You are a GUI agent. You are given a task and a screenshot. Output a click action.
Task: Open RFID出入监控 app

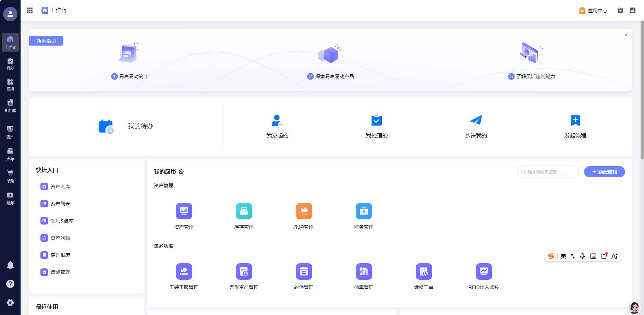click(484, 271)
